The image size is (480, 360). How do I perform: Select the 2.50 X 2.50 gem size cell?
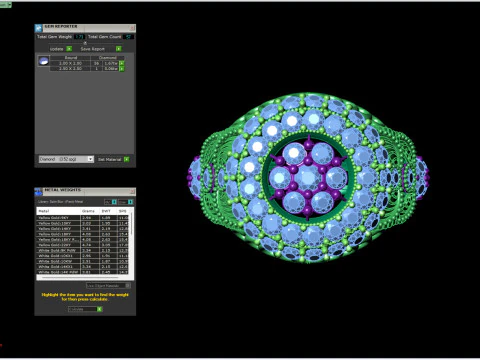click(70, 69)
